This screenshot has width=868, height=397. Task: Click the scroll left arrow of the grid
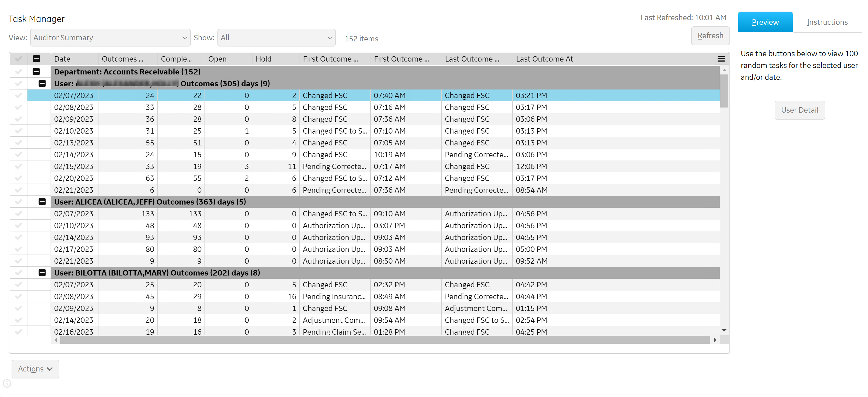(x=56, y=340)
